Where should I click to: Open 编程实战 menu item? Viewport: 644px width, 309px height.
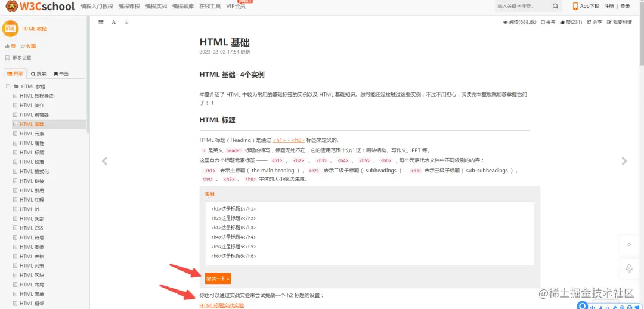coord(156,6)
